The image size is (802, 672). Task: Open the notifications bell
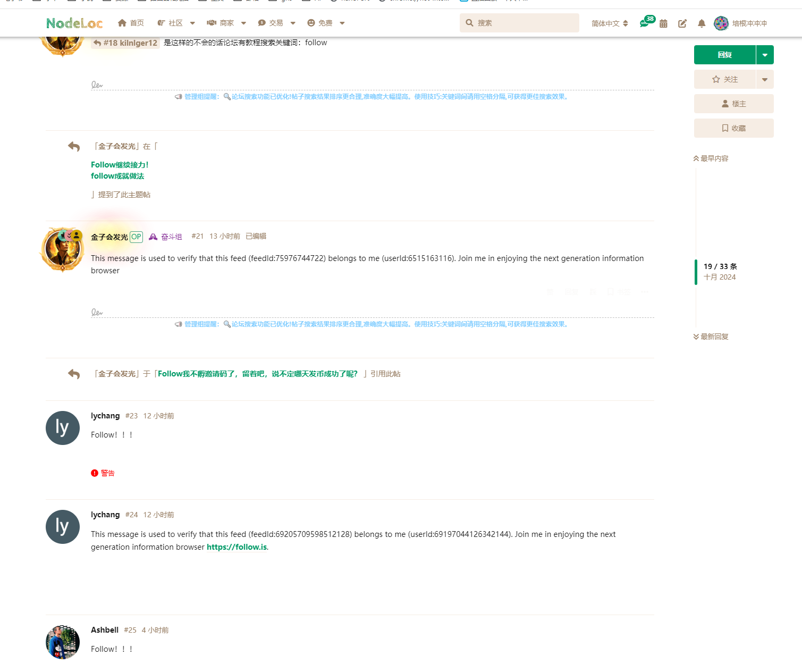click(x=702, y=23)
